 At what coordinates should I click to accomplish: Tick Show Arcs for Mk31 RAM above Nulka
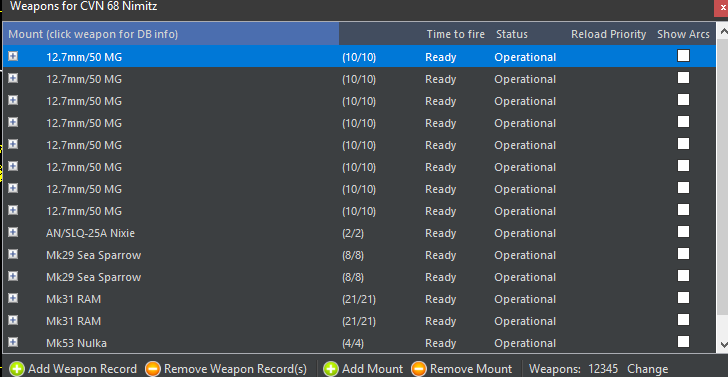[683, 320]
